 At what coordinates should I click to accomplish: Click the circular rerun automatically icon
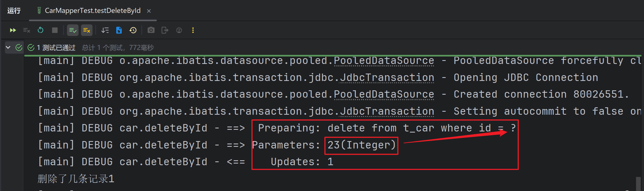(41, 30)
